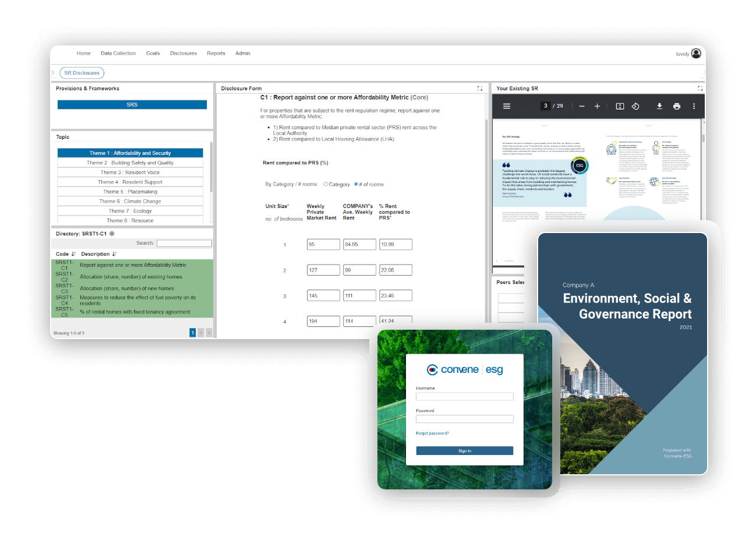Open PDF viewer more options menu
This screenshot has height=536, width=756.
(694, 106)
